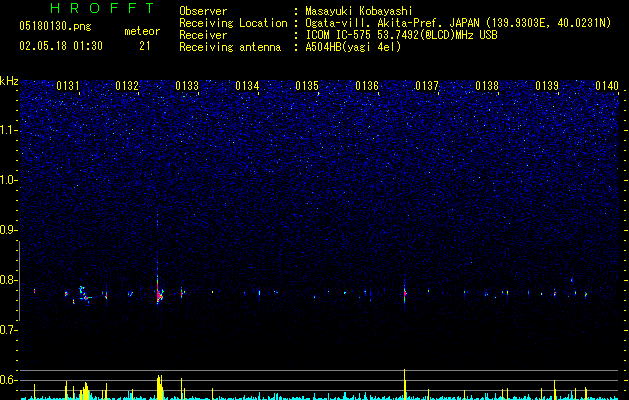The width and height of the screenshot is (629, 400).
Task: Click the 0137 time marker
Action: pyautogui.click(x=427, y=86)
